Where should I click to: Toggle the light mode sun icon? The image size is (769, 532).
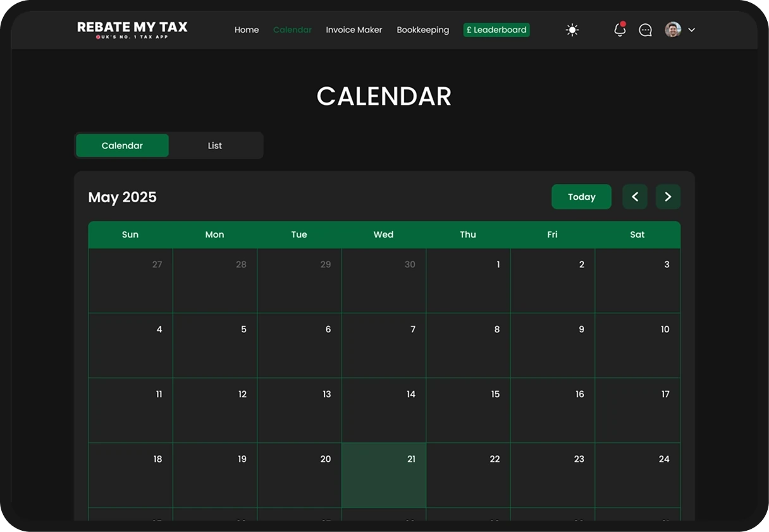click(x=572, y=30)
